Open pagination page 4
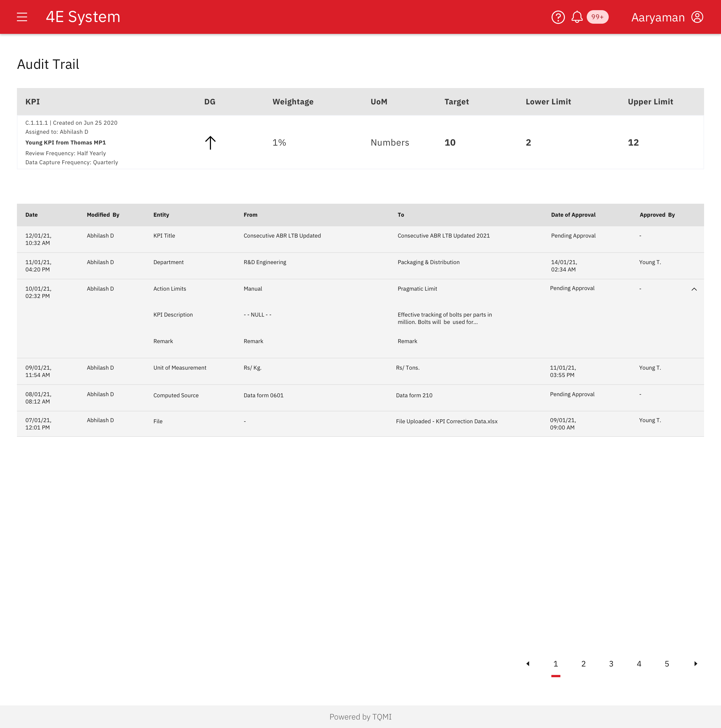This screenshot has width=721, height=728. coord(639,664)
